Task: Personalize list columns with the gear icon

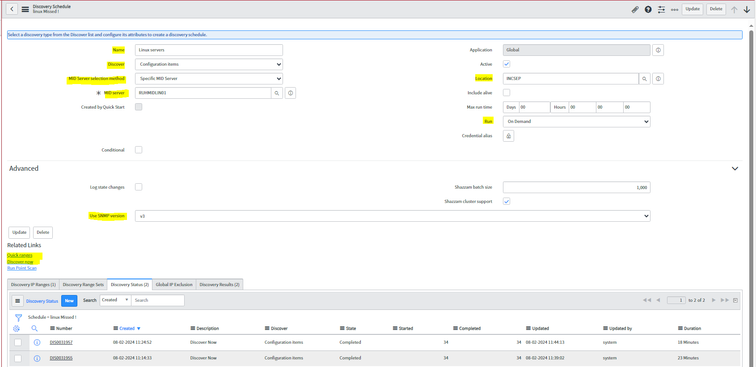Action: [x=16, y=328]
